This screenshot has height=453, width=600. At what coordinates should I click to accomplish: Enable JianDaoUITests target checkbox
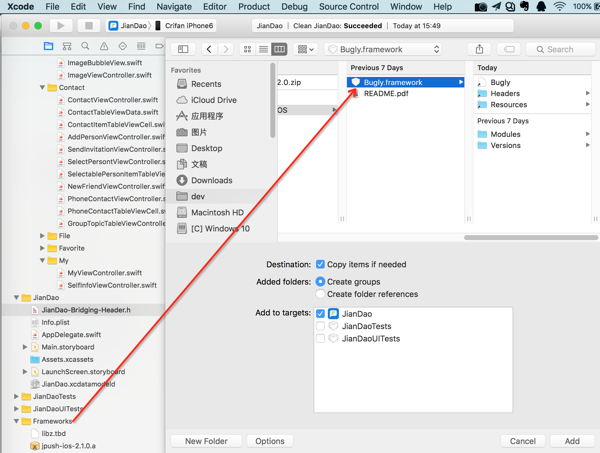pyautogui.click(x=320, y=338)
